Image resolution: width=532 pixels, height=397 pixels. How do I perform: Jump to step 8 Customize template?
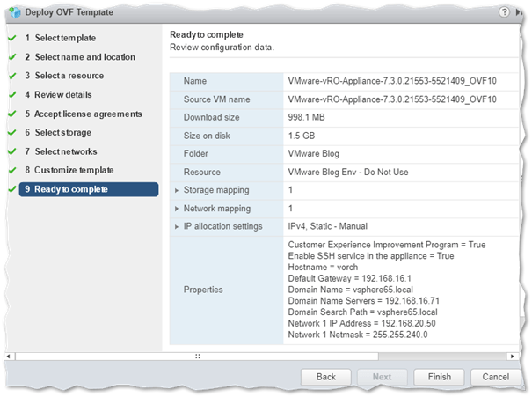[x=69, y=170]
